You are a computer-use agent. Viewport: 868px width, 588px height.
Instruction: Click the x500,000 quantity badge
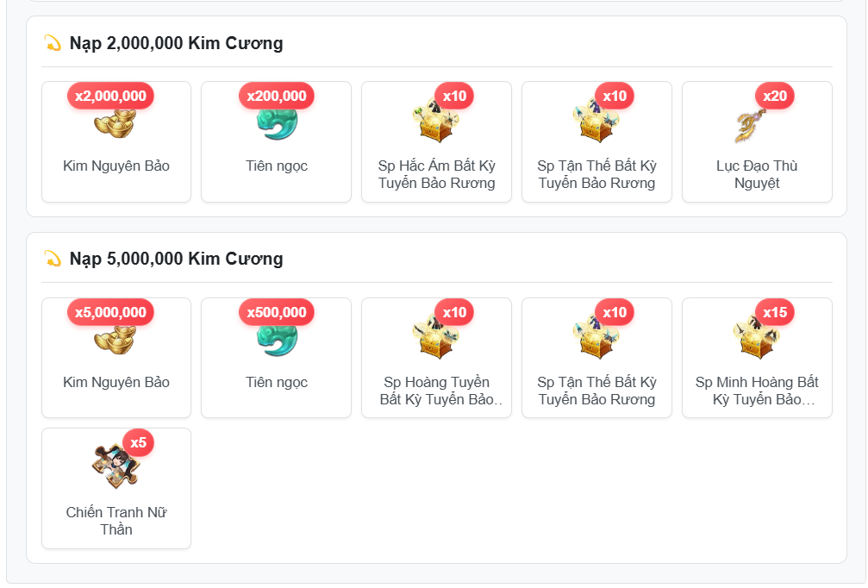[277, 312]
